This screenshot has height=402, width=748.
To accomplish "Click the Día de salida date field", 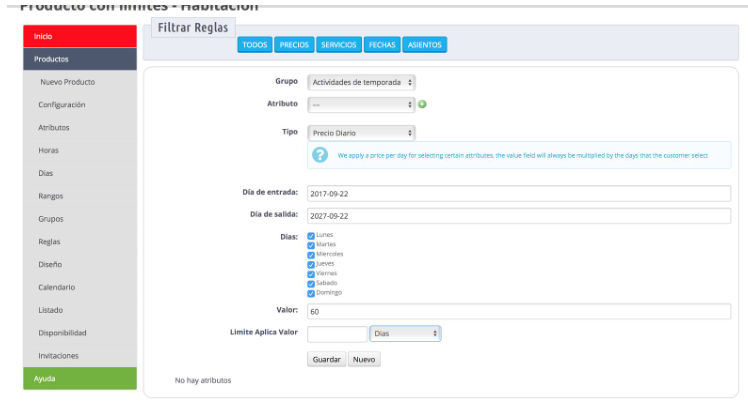I will 519,216.
